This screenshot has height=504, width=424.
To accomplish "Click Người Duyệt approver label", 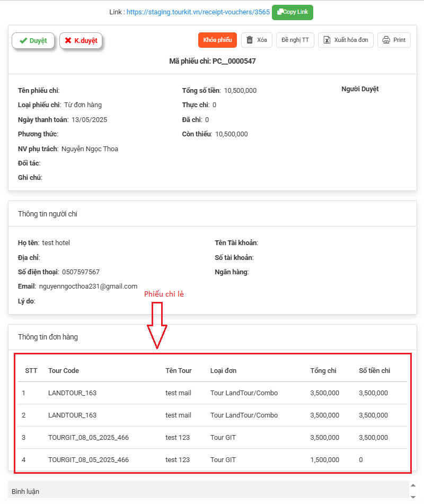I will point(360,89).
